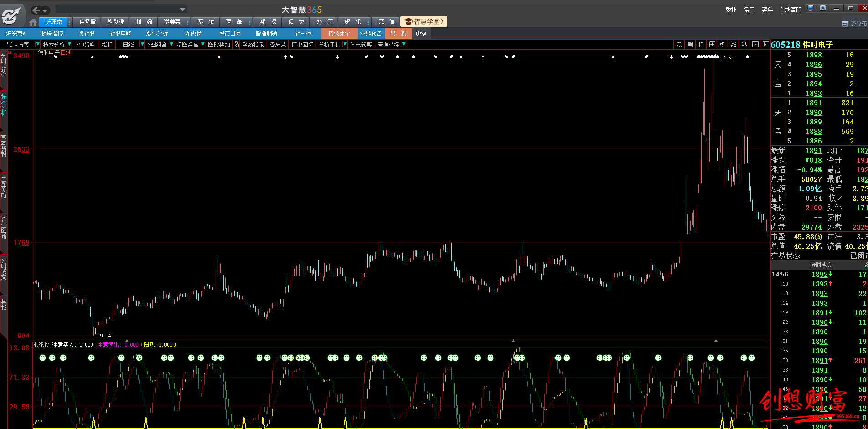Select the 分时成交 panel header
This screenshot has width=868, height=429.
pyautogui.click(x=821, y=265)
